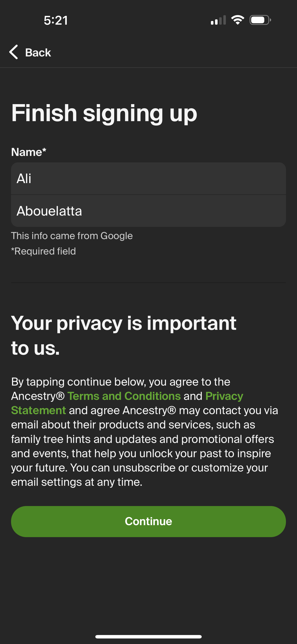Go Back to the previous screen
This screenshot has height=644, width=297.
click(38, 52)
